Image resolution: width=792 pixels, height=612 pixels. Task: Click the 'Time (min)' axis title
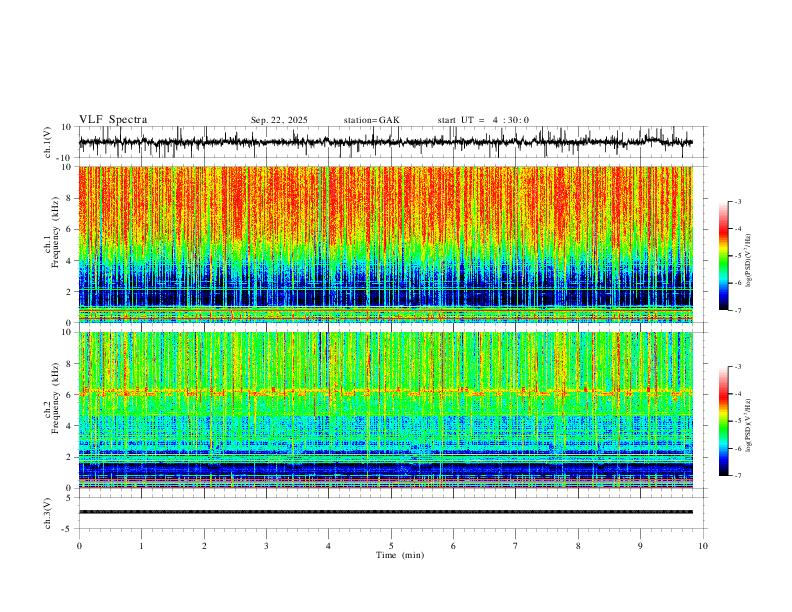point(400,555)
